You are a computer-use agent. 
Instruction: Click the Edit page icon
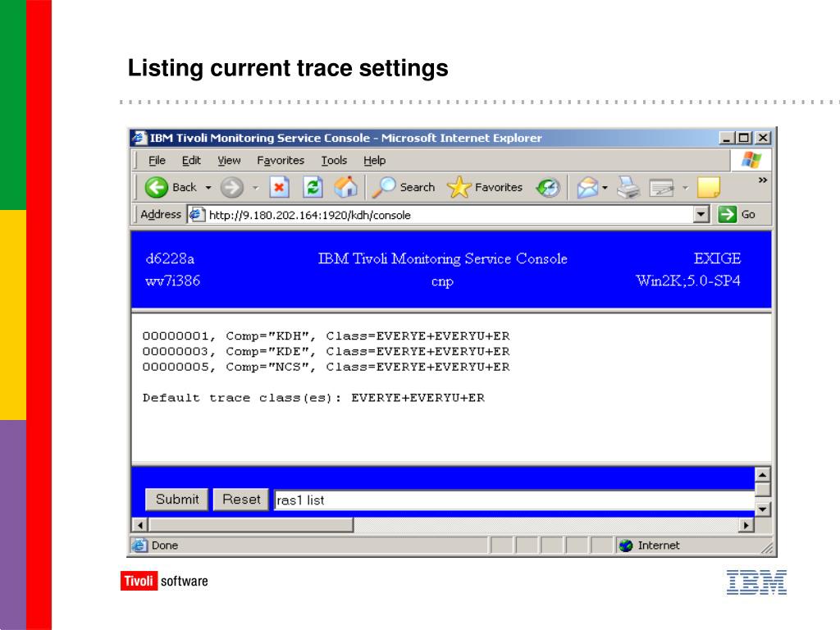[661, 188]
